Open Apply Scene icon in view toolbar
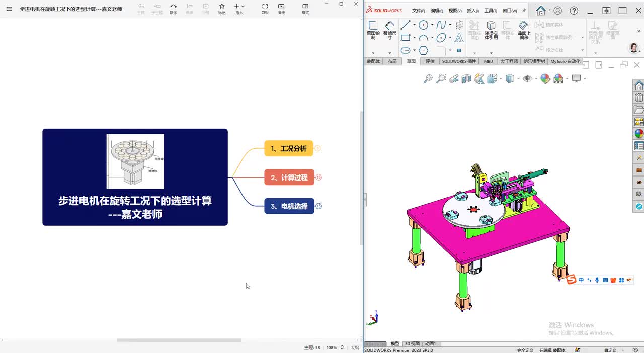644x353 pixels. point(558,79)
